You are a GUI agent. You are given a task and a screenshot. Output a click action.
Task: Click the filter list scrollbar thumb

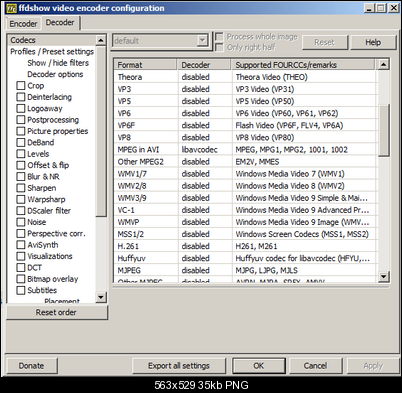(101, 131)
